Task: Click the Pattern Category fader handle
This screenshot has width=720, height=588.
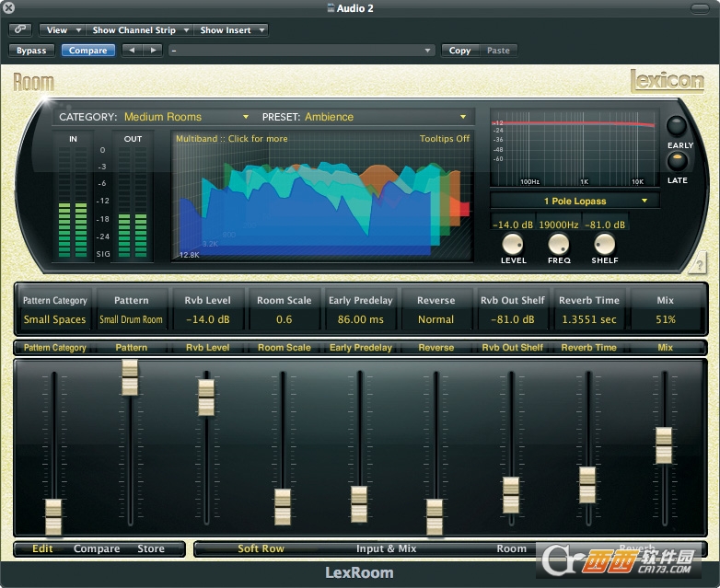Action: pos(53,517)
